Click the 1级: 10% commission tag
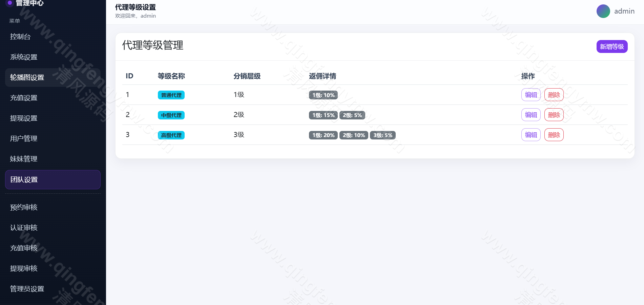The image size is (644, 305). click(323, 95)
